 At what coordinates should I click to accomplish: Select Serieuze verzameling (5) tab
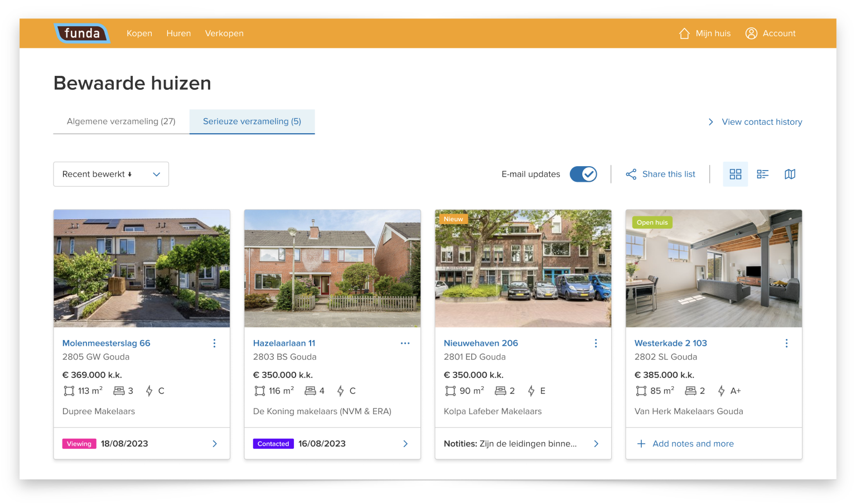252,122
